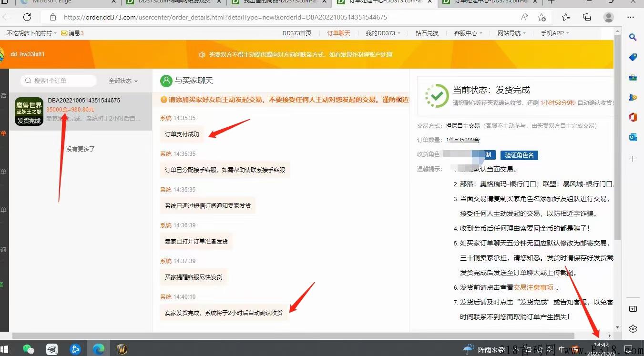Switch to the 我出售的商品 browser tab
This screenshot has width=644, height=356.
click(x=280, y=2)
